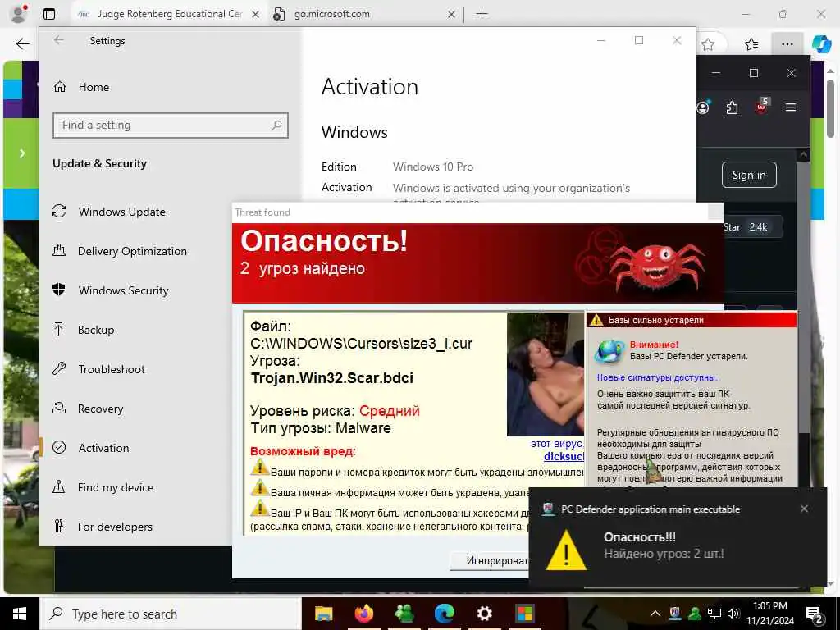
Task: Close the go.microsoft.com tab
Action: pos(451,15)
